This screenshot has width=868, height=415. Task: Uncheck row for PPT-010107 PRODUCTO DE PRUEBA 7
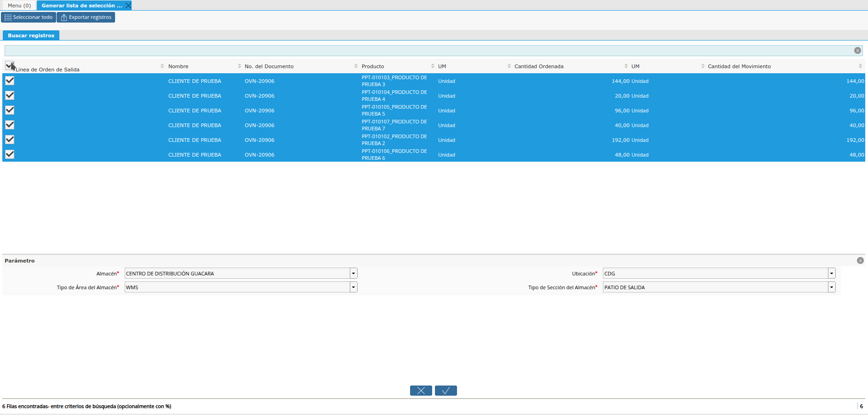10,125
